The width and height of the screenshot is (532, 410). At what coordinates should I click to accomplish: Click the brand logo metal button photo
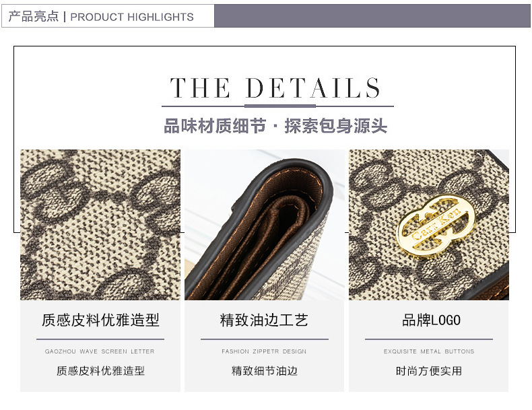click(429, 224)
